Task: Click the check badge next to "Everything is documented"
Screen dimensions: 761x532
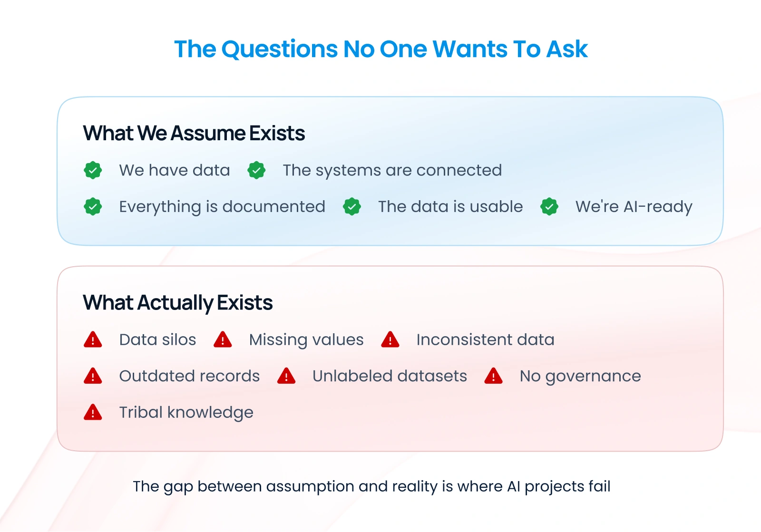Action: tap(93, 207)
